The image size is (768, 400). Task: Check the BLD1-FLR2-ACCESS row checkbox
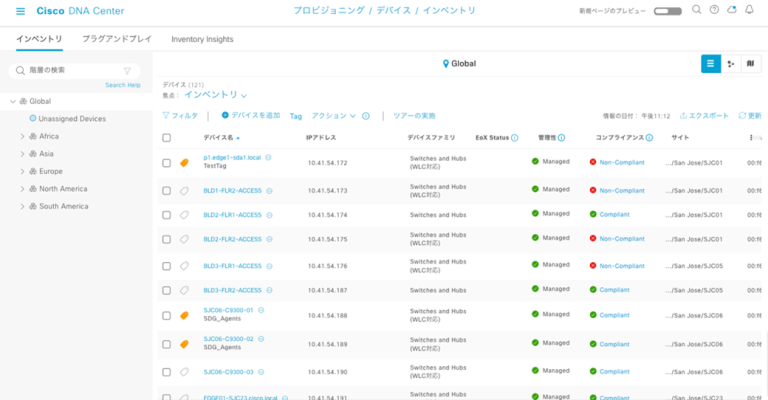[167, 191]
